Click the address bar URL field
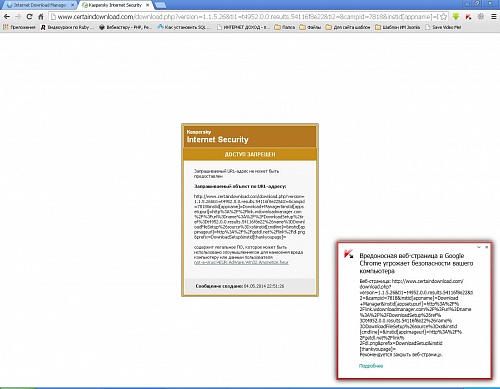 (x=248, y=16)
